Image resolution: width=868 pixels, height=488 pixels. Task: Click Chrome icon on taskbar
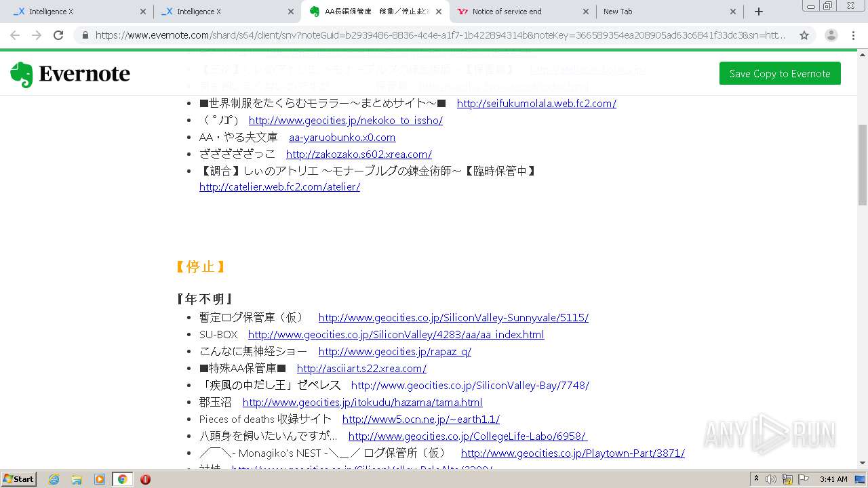click(x=123, y=479)
